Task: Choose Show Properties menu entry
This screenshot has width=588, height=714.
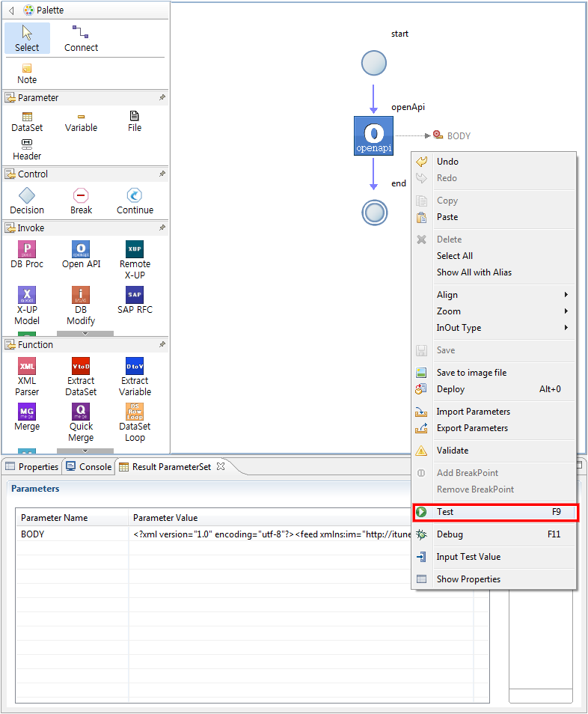Action: click(x=494, y=579)
